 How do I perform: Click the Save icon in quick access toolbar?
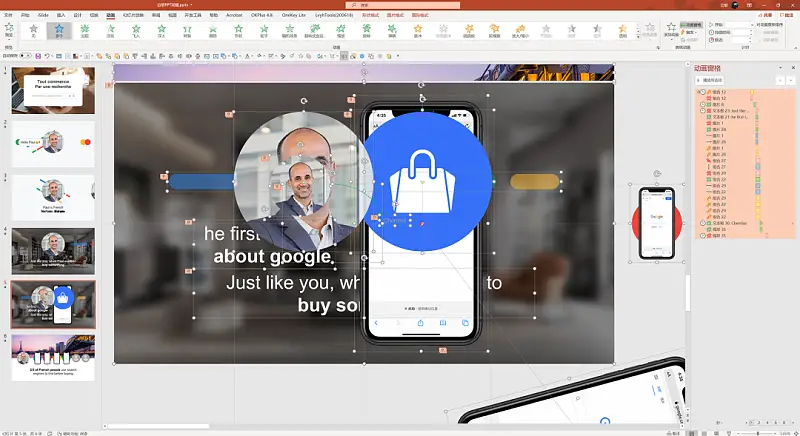click(38, 56)
